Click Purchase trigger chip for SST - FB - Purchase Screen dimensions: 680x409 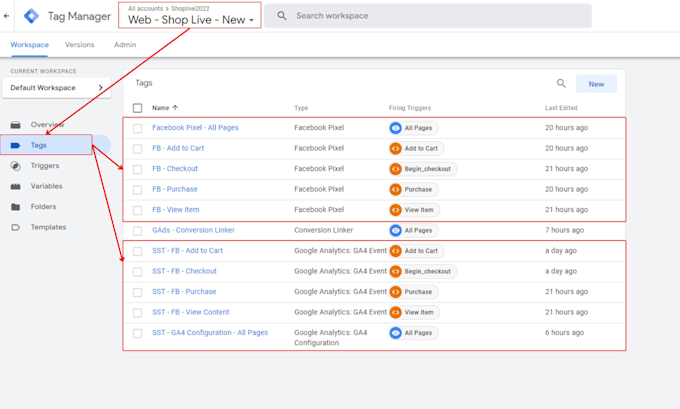tap(413, 292)
